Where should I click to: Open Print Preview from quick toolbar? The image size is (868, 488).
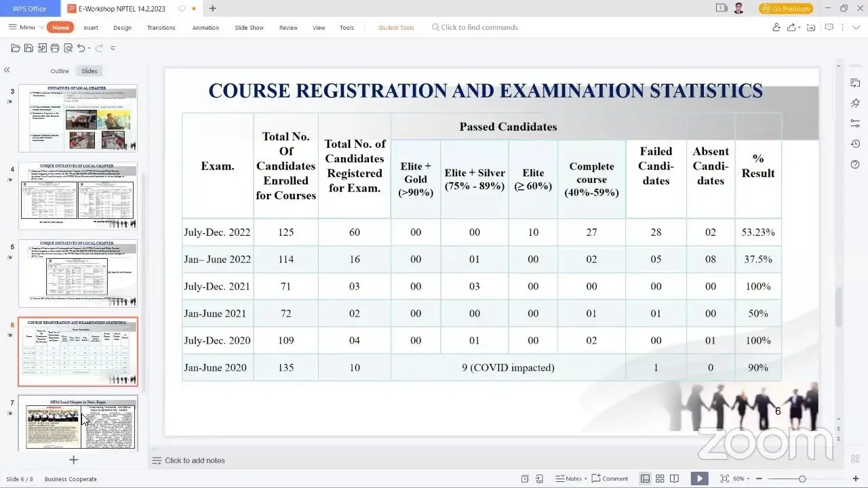coord(68,48)
